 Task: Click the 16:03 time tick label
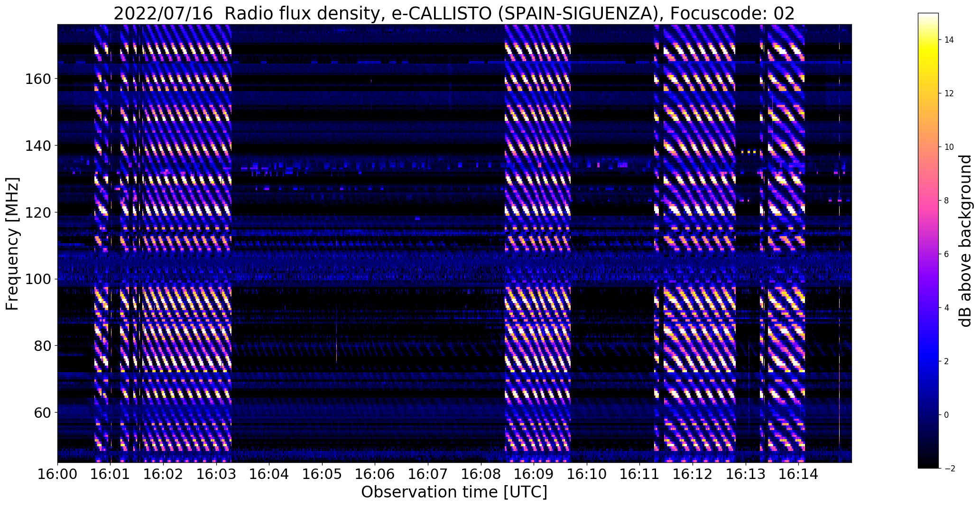tap(216, 473)
